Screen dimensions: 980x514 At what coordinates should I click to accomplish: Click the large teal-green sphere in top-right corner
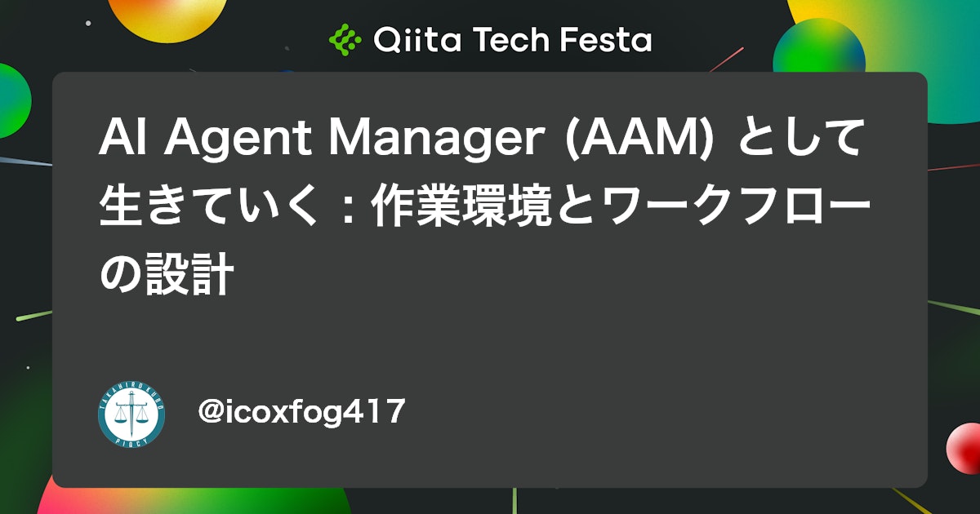click(906, 49)
